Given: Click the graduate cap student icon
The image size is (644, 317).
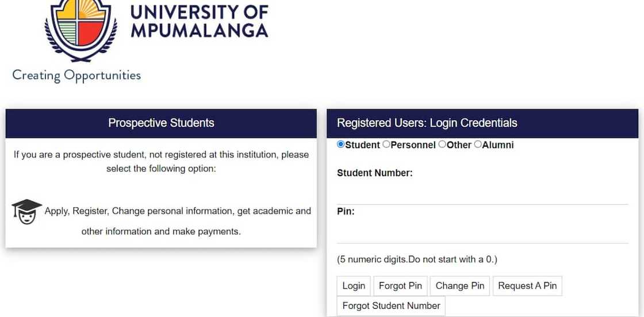Looking at the screenshot, I should 26,212.
